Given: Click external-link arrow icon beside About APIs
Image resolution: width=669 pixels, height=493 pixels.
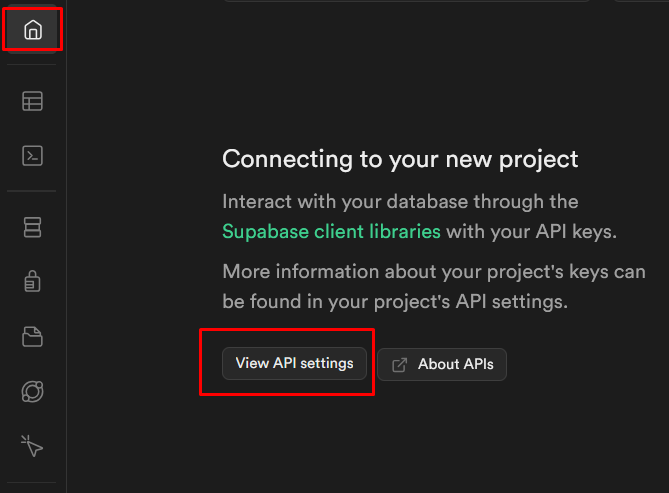Looking at the screenshot, I should pyautogui.click(x=399, y=365).
